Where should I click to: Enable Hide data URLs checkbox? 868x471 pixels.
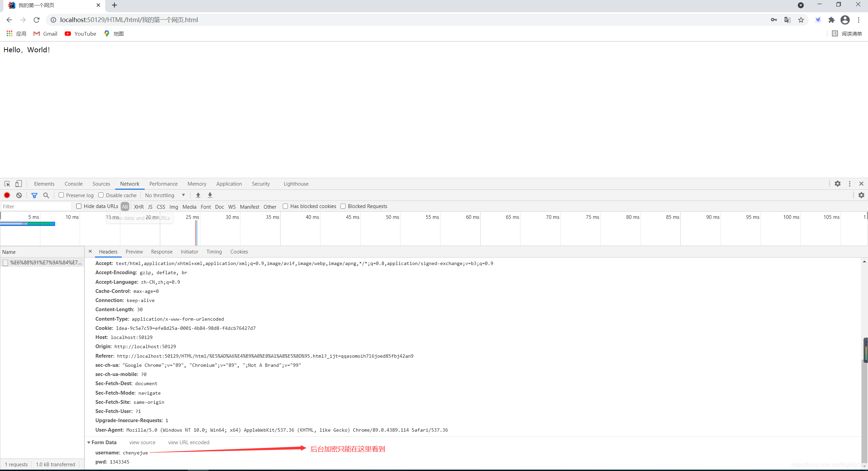pos(79,206)
